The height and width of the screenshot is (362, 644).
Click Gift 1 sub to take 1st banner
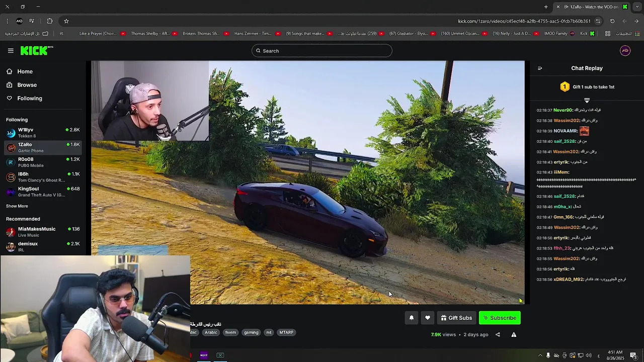(x=587, y=87)
